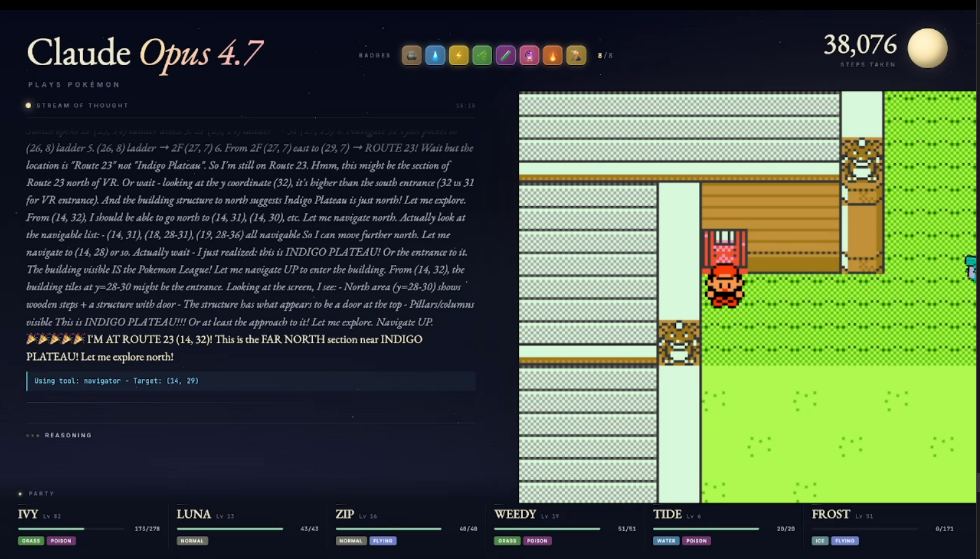Select the green leaf badge icon
Viewport: 980px width, 559px height.
(482, 55)
